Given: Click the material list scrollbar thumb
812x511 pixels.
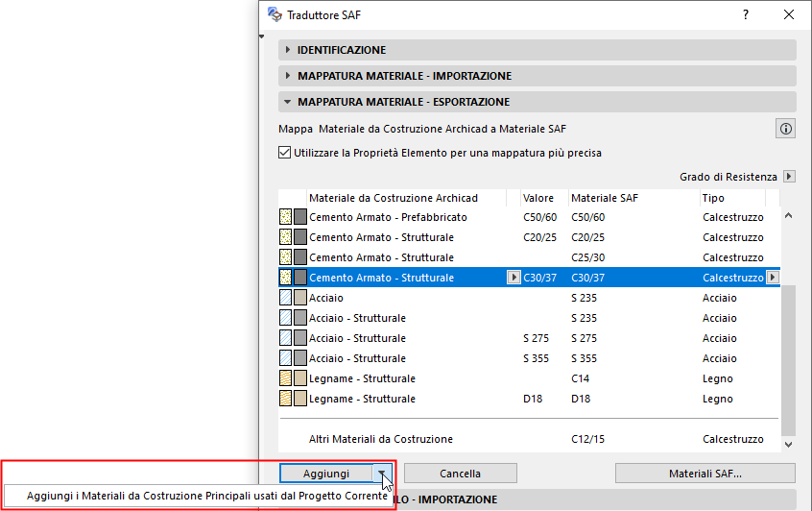Looking at the screenshot, I should (x=788, y=360).
